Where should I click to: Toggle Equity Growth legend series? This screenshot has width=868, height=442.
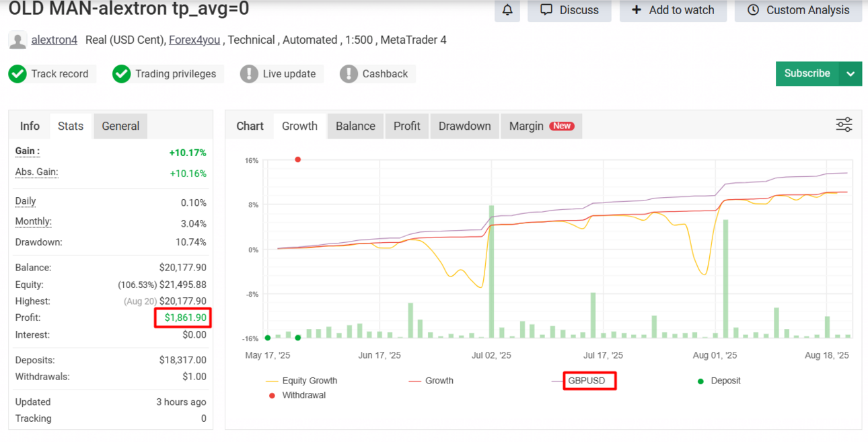click(x=302, y=381)
